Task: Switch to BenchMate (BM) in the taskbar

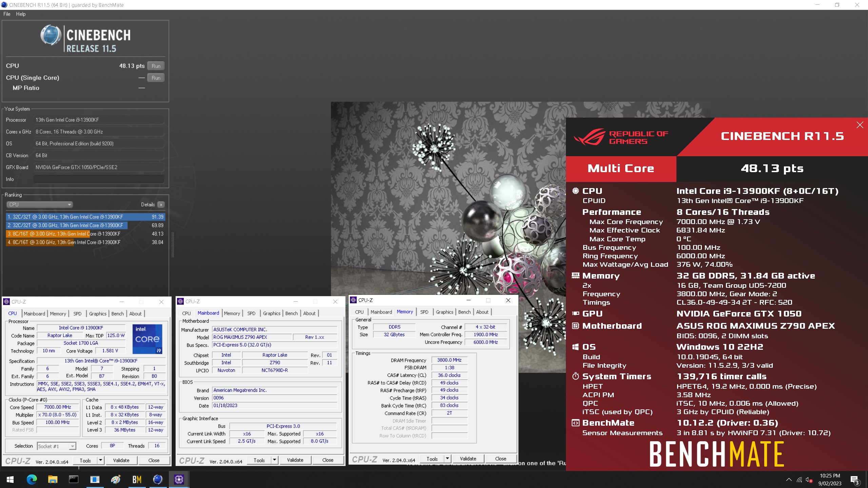Action: [x=137, y=479]
